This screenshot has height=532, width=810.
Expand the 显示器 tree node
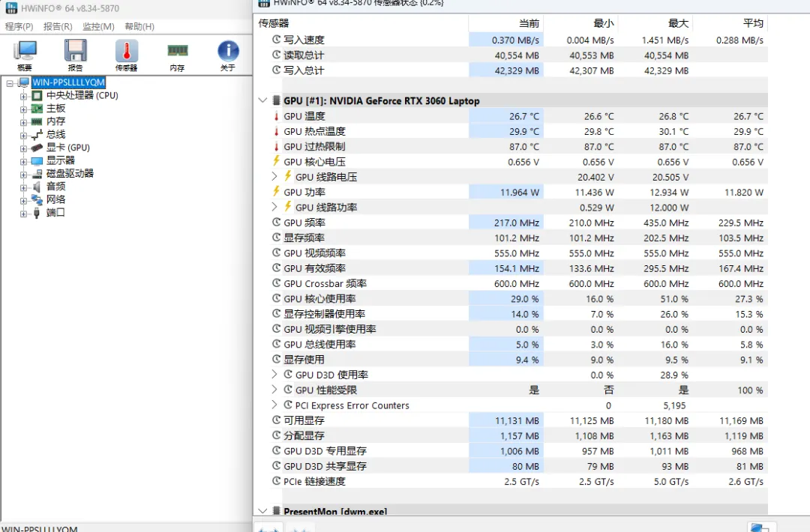pos(23,161)
